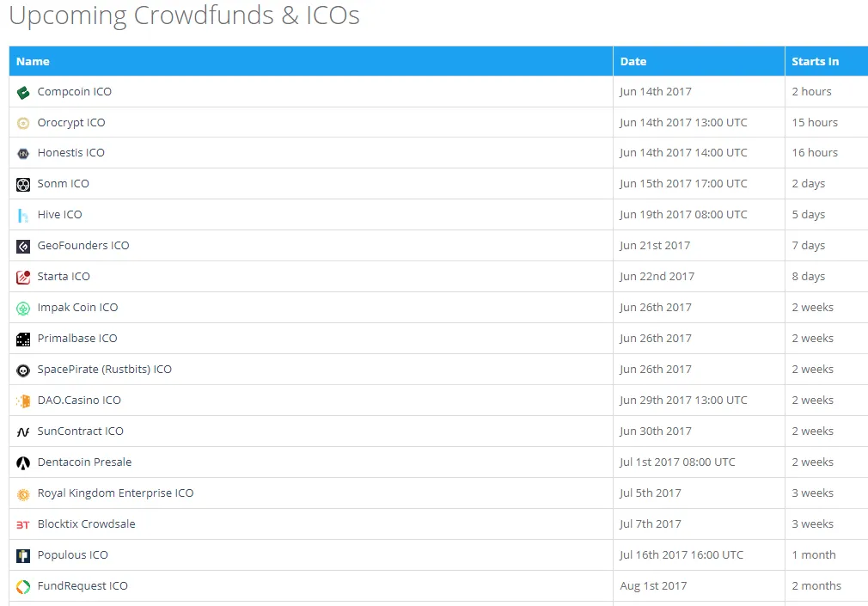This screenshot has width=868, height=606.
Task: Click the Honestis ICO logo icon
Action: (23, 154)
